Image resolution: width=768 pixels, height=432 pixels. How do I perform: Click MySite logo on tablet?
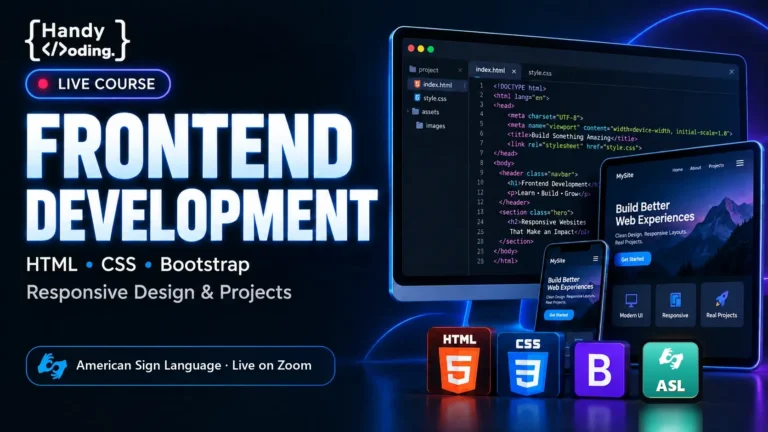point(624,176)
